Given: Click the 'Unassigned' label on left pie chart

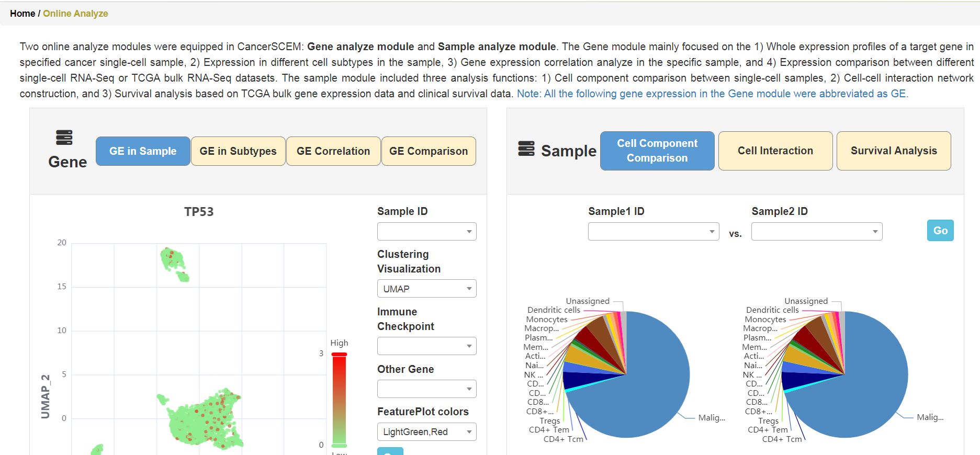Looking at the screenshot, I should (588, 301).
